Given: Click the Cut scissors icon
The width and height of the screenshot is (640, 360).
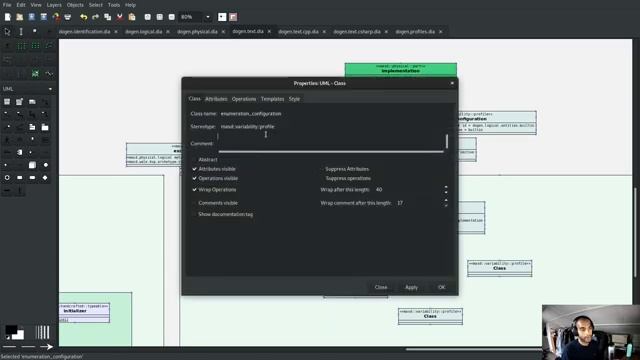Looking at the screenshot, I should coord(120,17).
